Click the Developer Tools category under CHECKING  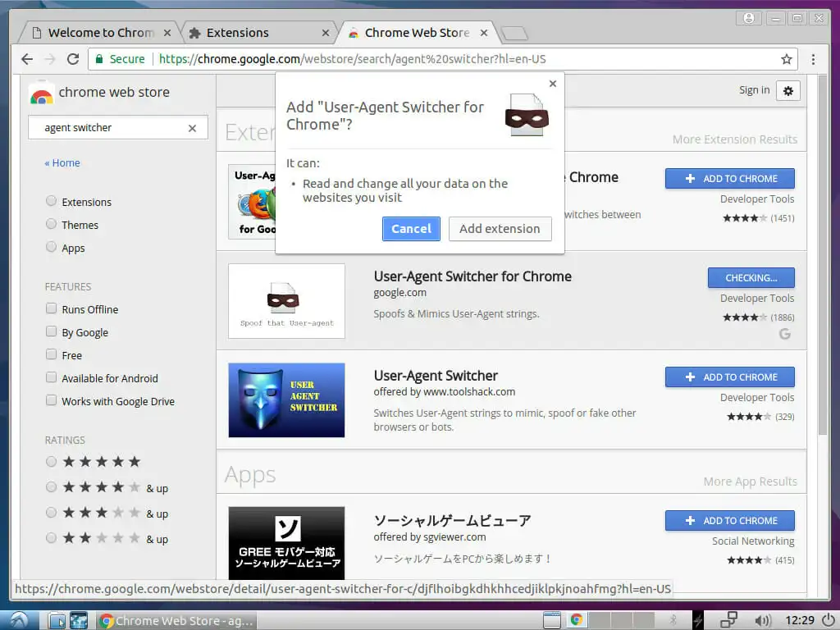757,299
